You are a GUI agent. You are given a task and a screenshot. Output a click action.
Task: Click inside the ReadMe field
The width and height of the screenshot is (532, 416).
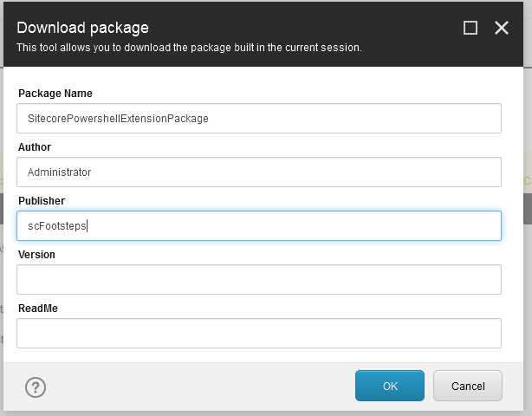[x=259, y=333]
